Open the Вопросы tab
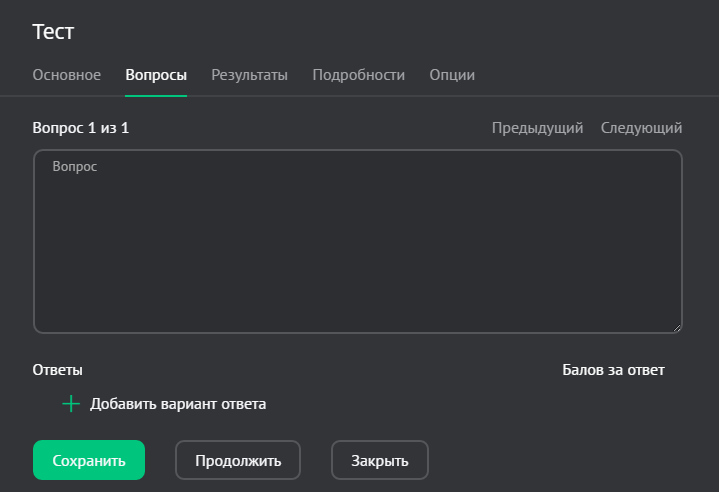 (156, 75)
